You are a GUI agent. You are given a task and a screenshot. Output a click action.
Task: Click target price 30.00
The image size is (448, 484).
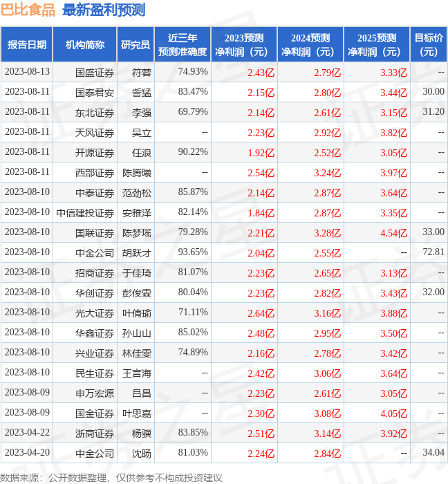433,92
